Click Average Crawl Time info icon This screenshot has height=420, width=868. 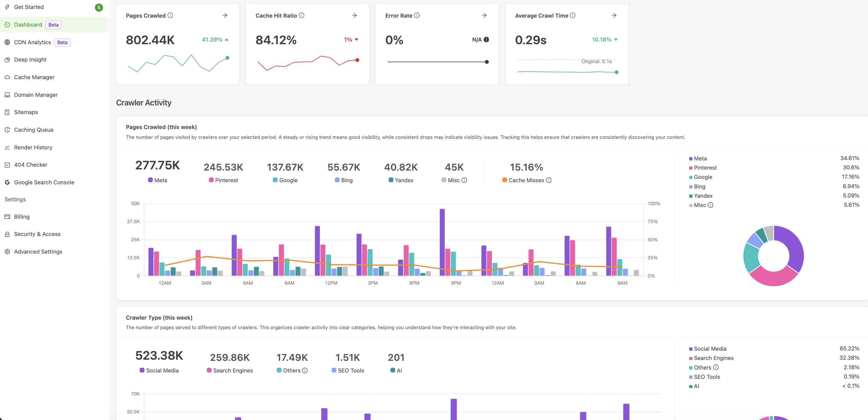(572, 16)
